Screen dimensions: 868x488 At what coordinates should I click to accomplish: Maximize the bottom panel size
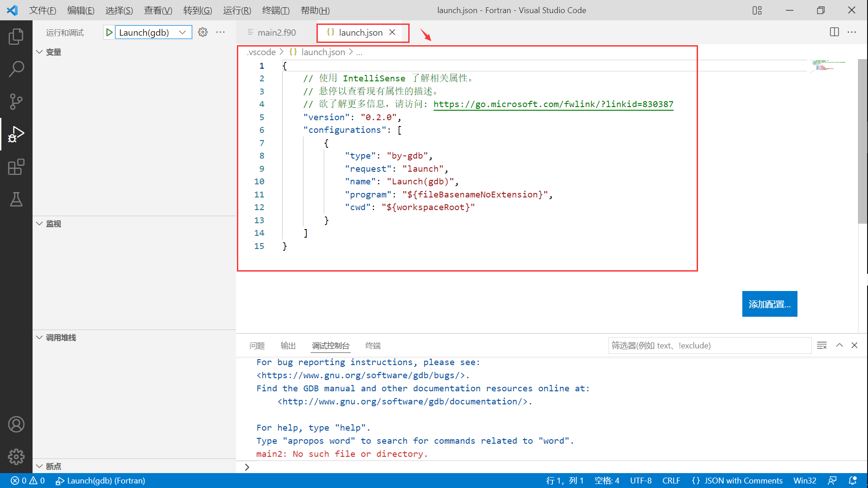click(x=839, y=345)
